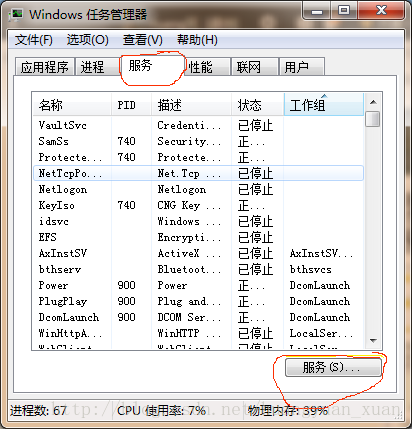This screenshot has width=412, height=429.
Task: Click the bthsvcs work group cell
Action: 310,269
